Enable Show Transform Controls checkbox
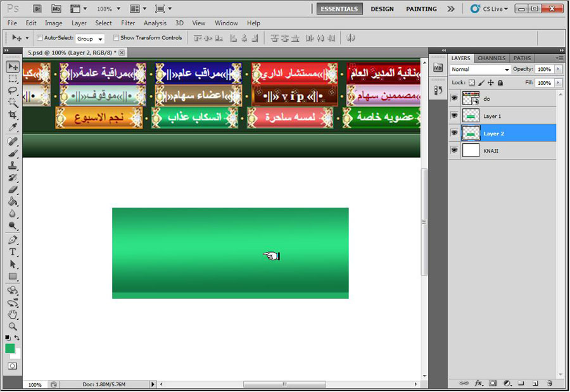 point(116,38)
